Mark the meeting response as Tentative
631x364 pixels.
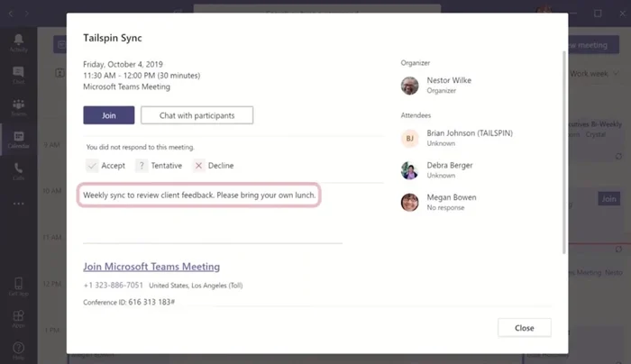point(158,166)
